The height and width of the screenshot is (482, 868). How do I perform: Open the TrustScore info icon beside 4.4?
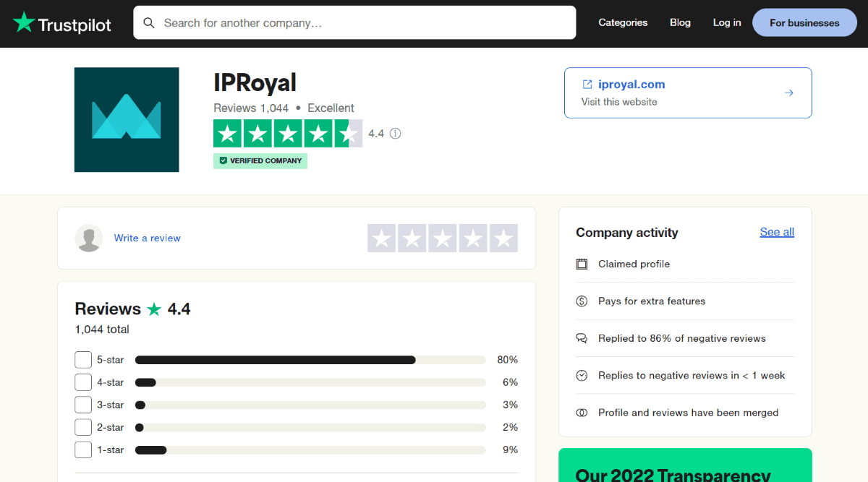(x=395, y=134)
